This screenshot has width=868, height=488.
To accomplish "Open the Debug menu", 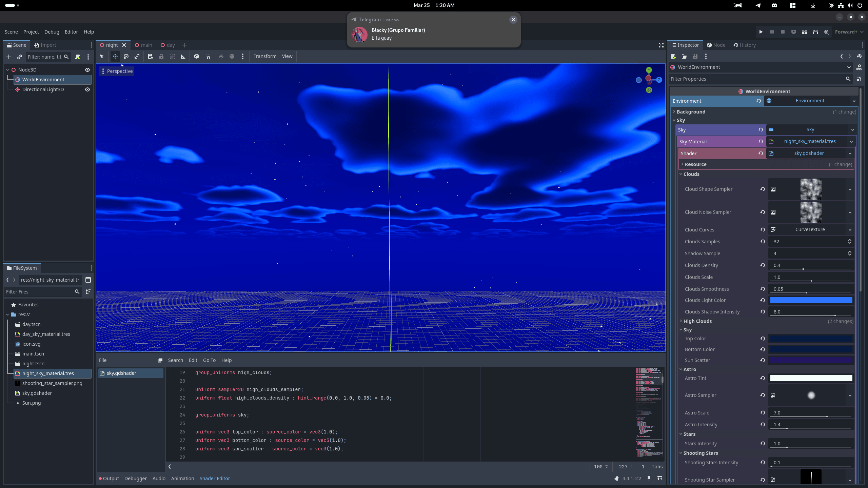I will click(52, 32).
